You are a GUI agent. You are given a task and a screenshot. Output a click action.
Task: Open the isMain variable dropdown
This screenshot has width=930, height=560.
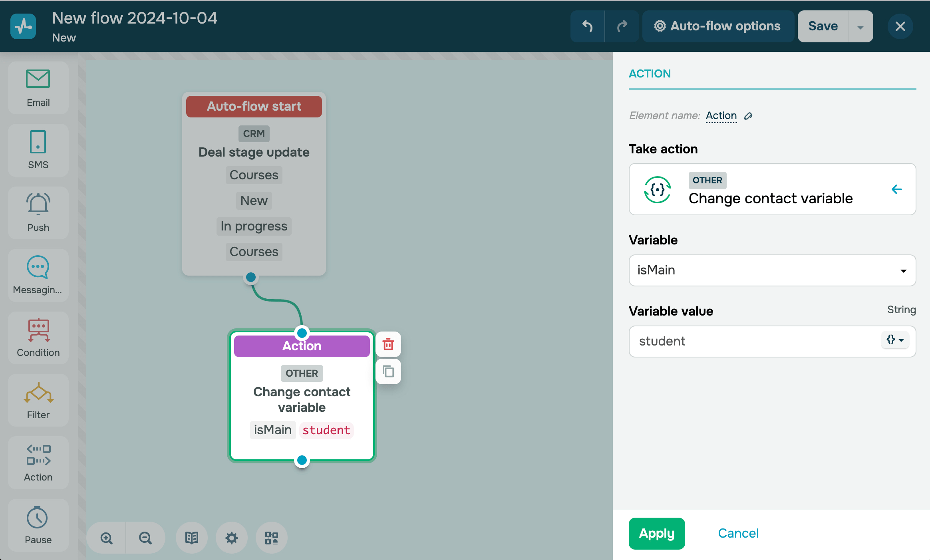pos(772,270)
